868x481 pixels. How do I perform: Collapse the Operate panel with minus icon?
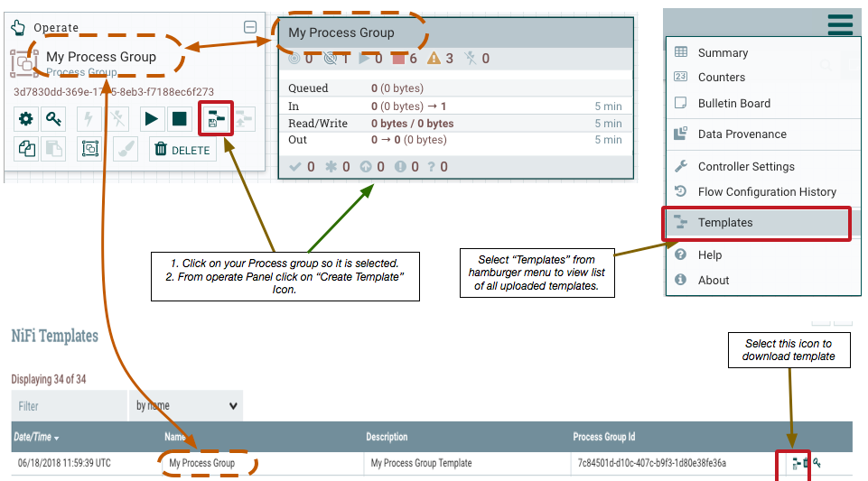(x=250, y=26)
